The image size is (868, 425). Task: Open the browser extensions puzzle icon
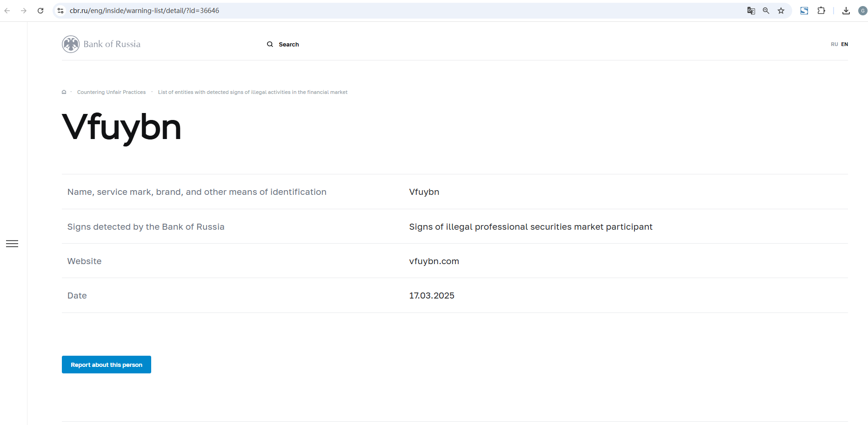(821, 11)
